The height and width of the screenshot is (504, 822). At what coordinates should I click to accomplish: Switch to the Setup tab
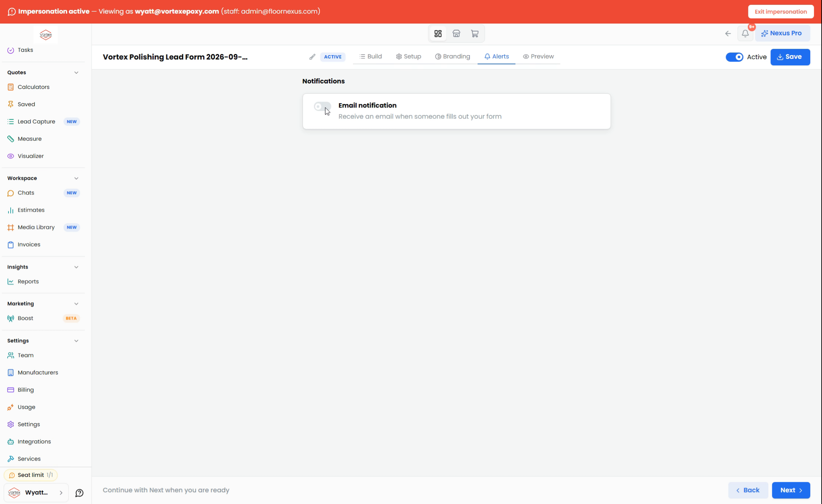(x=408, y=57)
